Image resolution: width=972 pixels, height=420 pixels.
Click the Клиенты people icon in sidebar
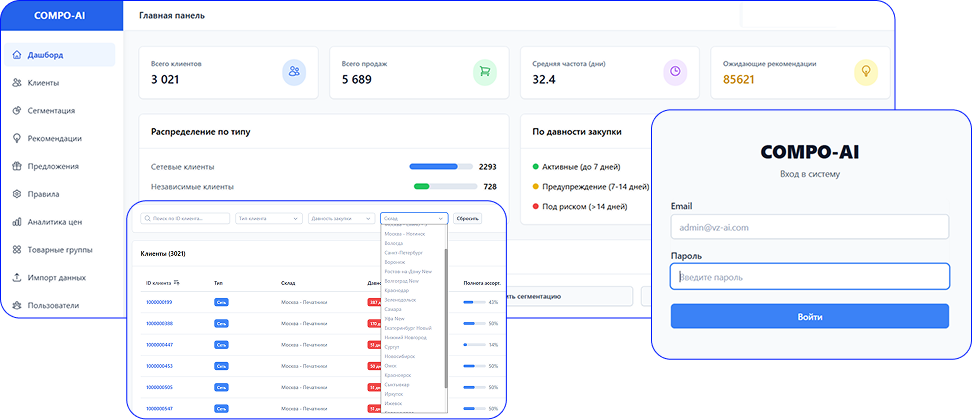click(18, 83)
